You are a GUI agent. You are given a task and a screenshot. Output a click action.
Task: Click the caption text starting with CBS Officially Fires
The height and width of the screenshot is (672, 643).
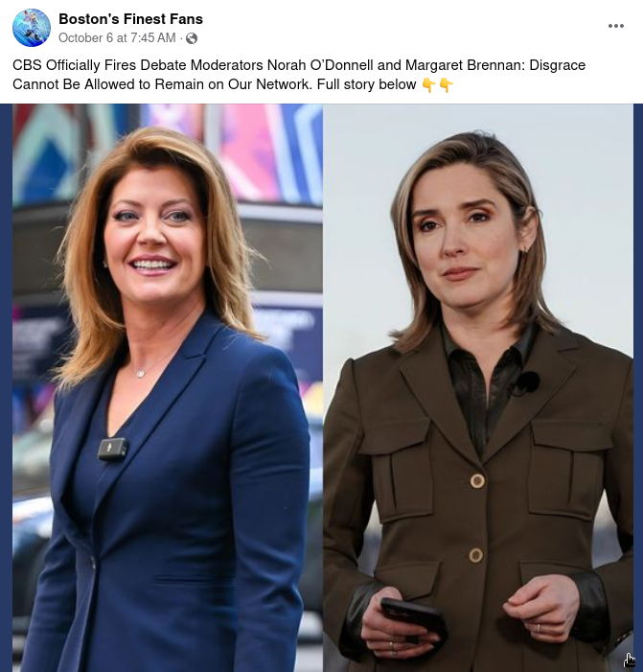(x=299, y=75)
